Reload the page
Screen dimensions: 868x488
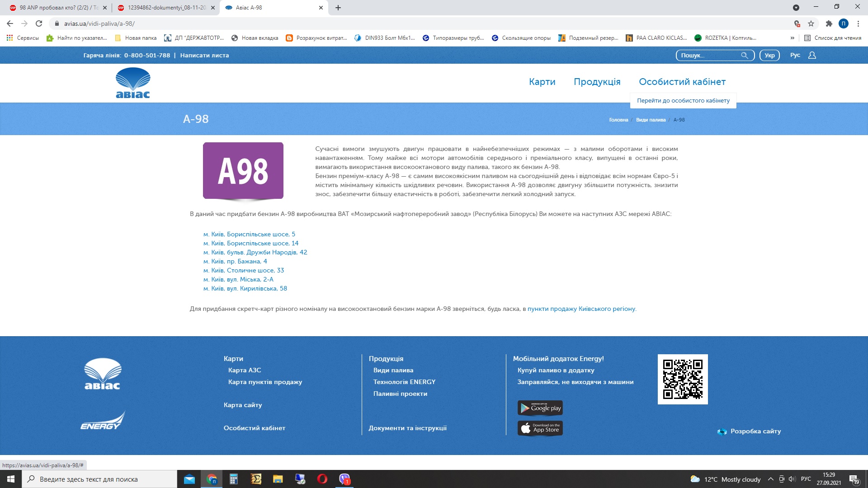pyautogui.click(x=39, y=23)
